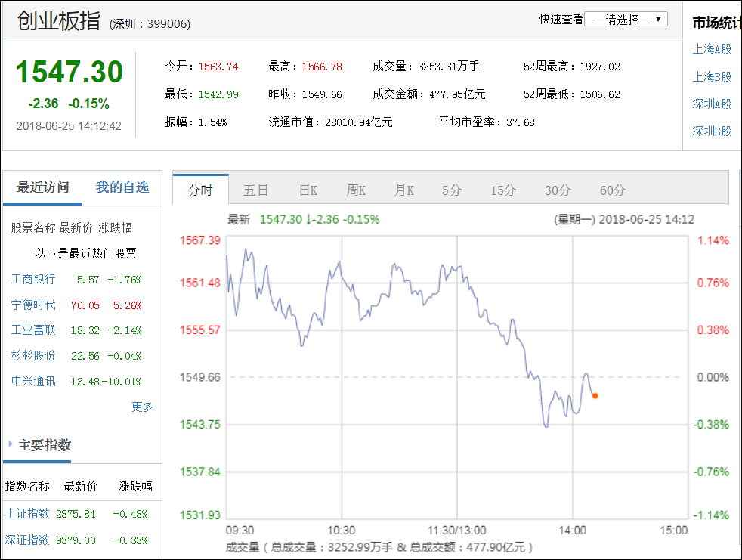This screenshot has height=560, width=742.
Task: Switch to the 分时 chart tab
Action: pyautogui.click(x=200, y=190)
